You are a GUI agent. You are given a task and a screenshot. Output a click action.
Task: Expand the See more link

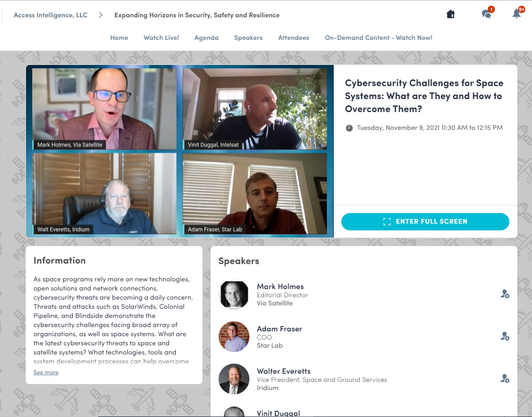point(46,372)
